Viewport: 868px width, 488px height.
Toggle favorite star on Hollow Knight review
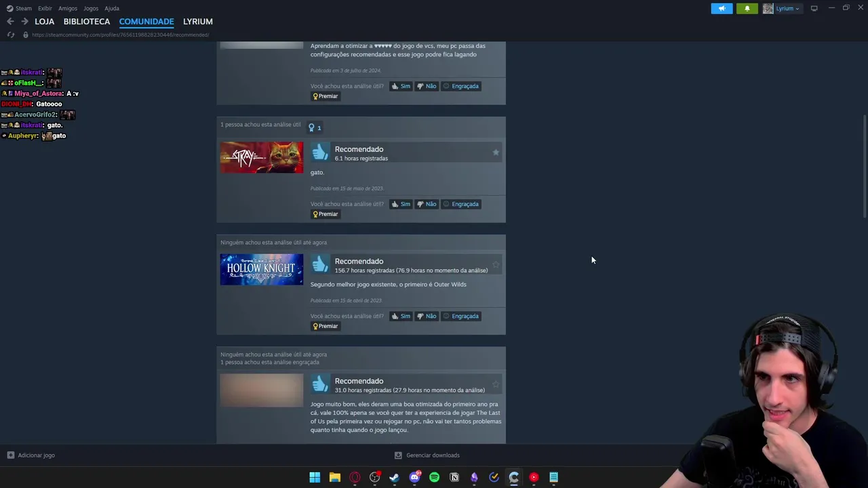click(496, 264)
